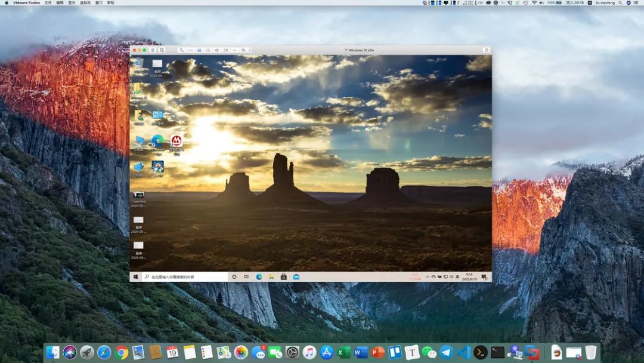644x363 pixels.
Task: Open Google Chrome from the Dock
Action: coord(121,352)
